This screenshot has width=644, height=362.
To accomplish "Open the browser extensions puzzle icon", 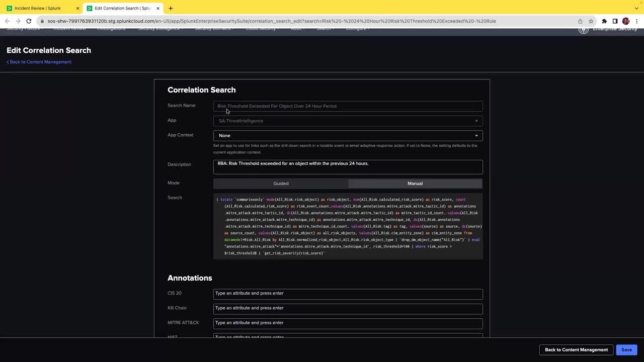I will point(604,21).
